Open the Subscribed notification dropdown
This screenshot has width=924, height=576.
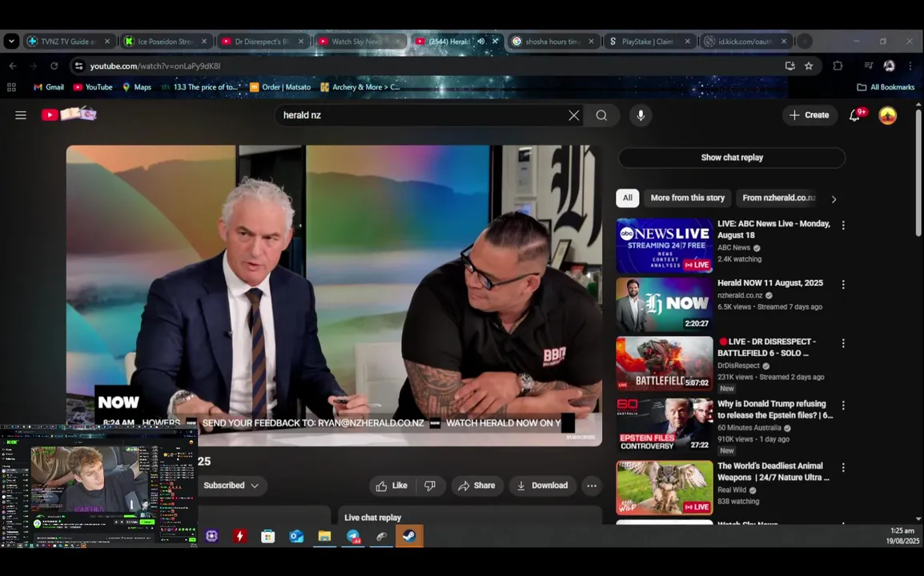[x=231, y=486]
